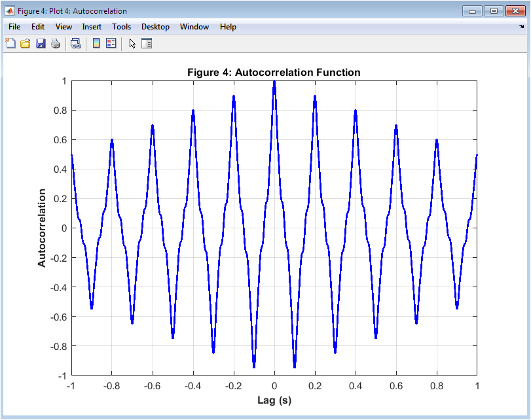Image resolution: width=531 pixels, height=420 pixels.
Task: Open the Desktop menu
Action: coord(155,27)
